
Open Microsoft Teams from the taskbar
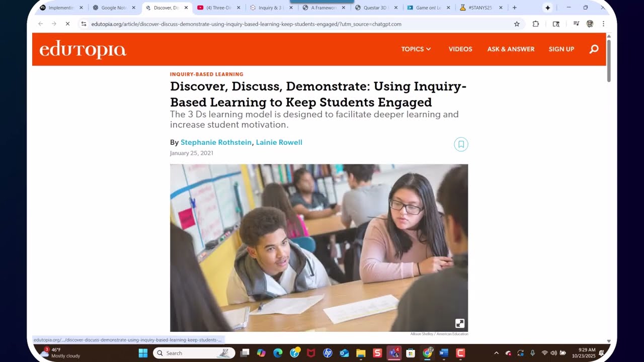click(x=394, y=353)
